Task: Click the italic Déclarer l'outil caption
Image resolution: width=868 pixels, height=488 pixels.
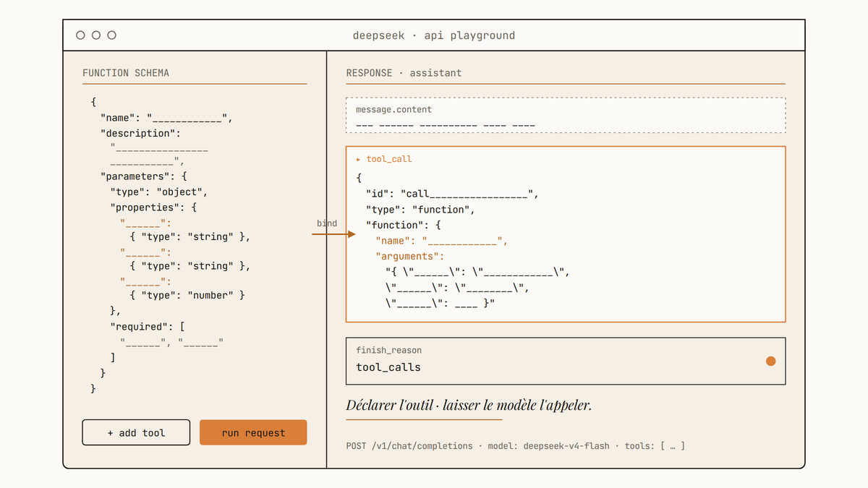Action: [469, 405]
